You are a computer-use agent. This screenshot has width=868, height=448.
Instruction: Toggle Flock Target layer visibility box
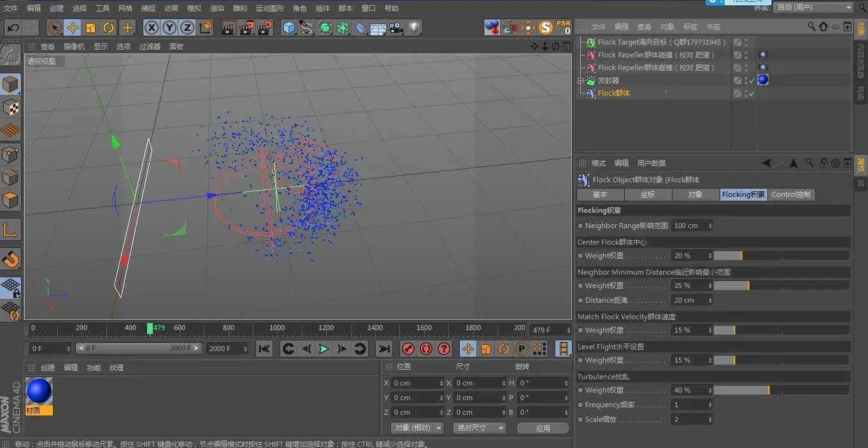[x=737, y=42]
